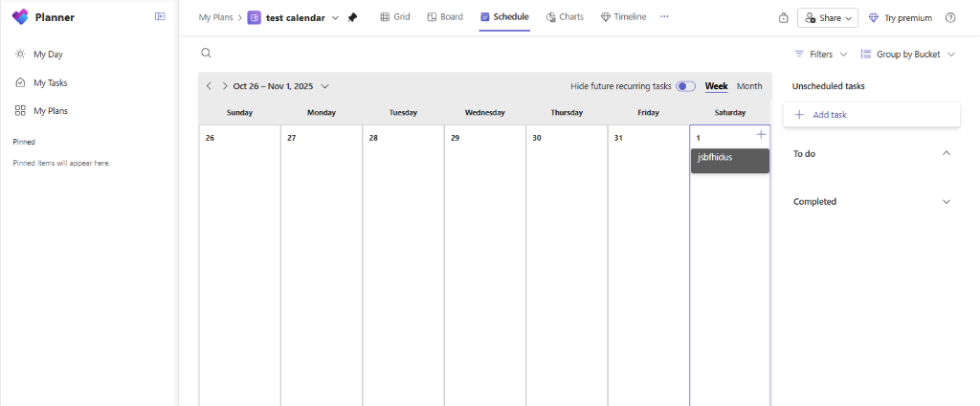The height and width of the screenshot is (406, 980).
Task: Collapse the Planner sidebar panel icon
Action: tap(160, 17)
